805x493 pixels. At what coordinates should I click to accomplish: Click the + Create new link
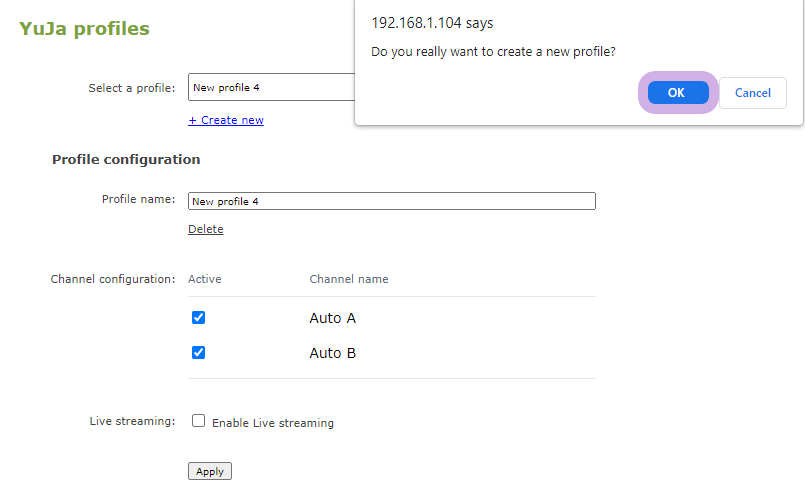click(x=226, y=120)
